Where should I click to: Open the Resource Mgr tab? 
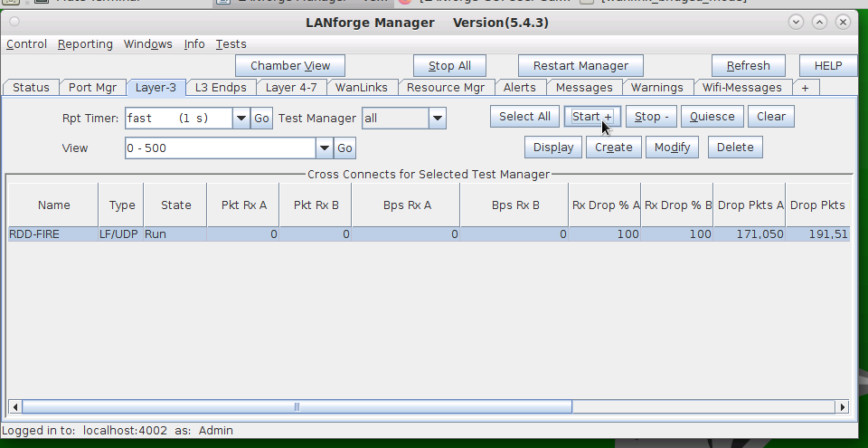pyautogui.click(x=446, y=88)
